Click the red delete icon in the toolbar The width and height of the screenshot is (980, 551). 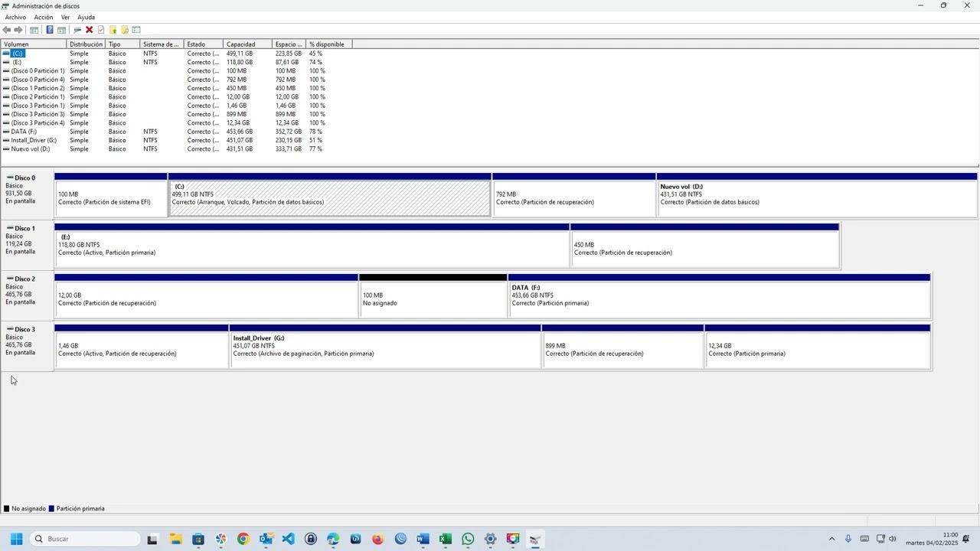(90, 29)
